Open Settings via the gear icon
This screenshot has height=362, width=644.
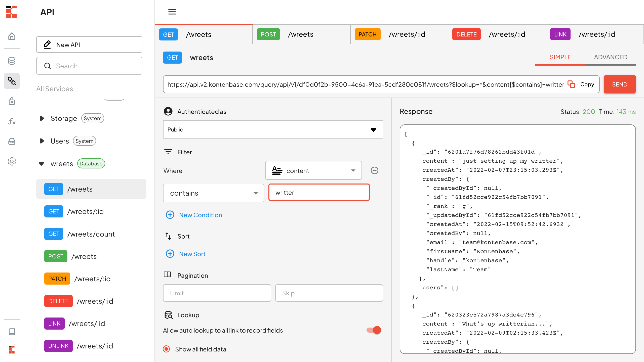click(x=12, y=161)
